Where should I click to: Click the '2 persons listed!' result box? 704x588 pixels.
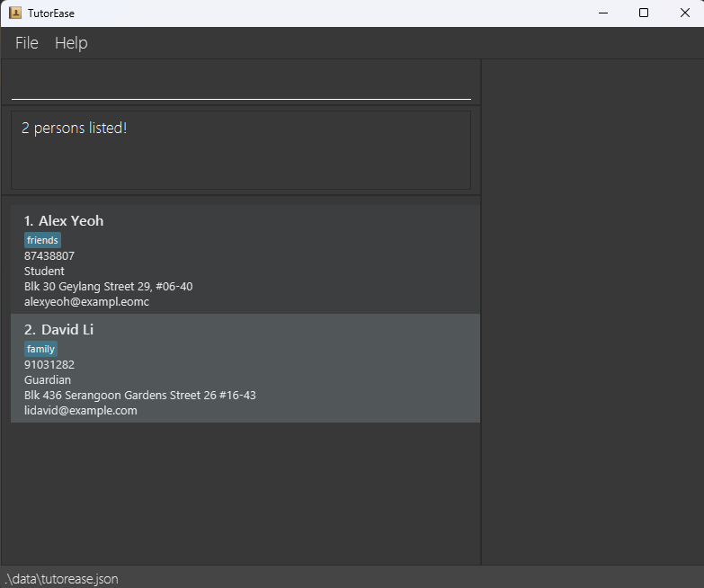coord(241,150)
